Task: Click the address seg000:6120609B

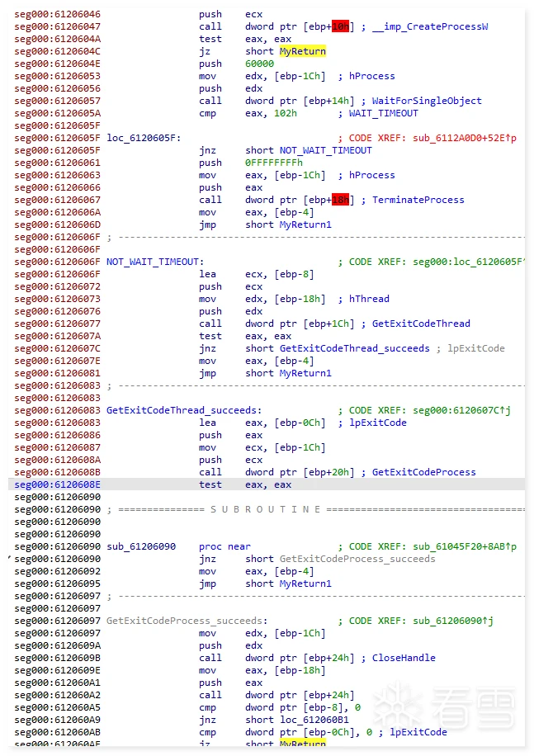Action: pyautogui.click(x=57, y=658)
